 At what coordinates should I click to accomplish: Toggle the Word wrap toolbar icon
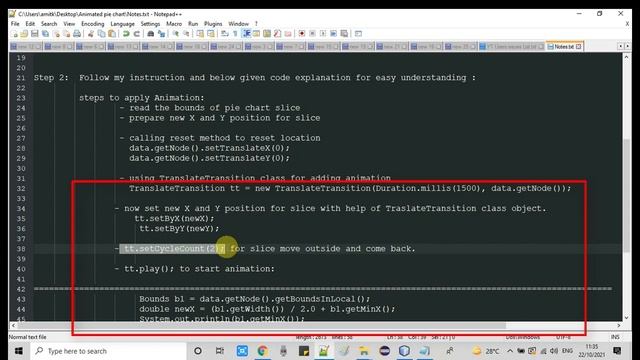(x=225, y=33)
